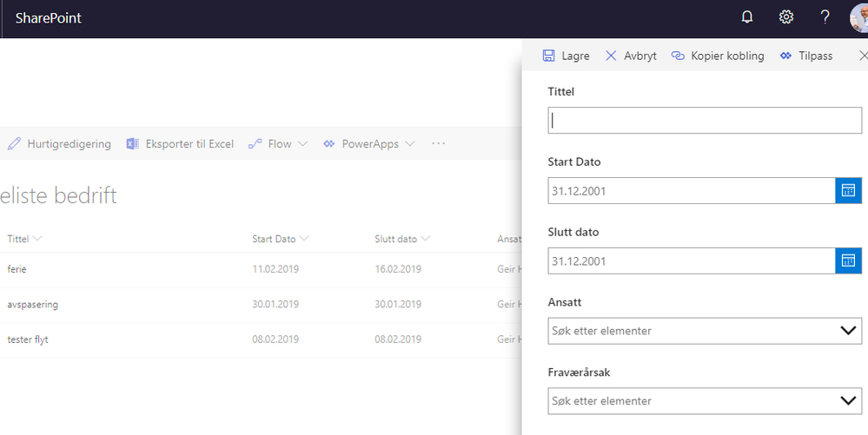Click the Tittel text input field
The image size is (868, 435).
coord(705,120)
